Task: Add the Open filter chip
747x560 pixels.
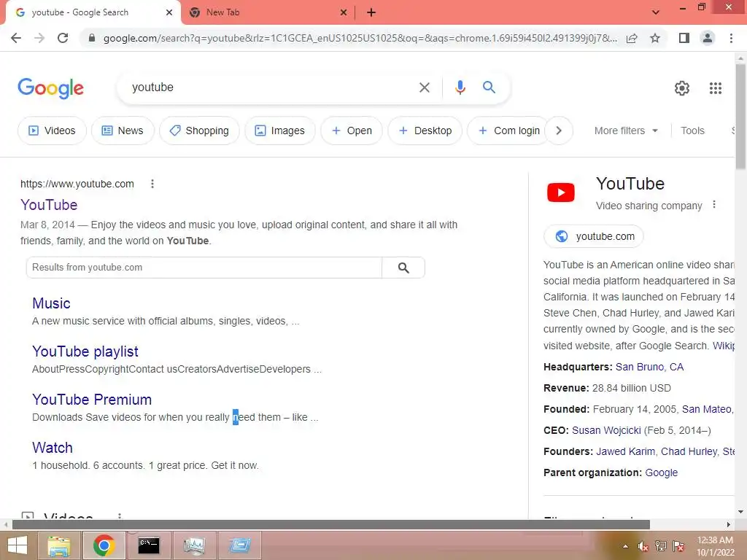Action: [352, 131]
